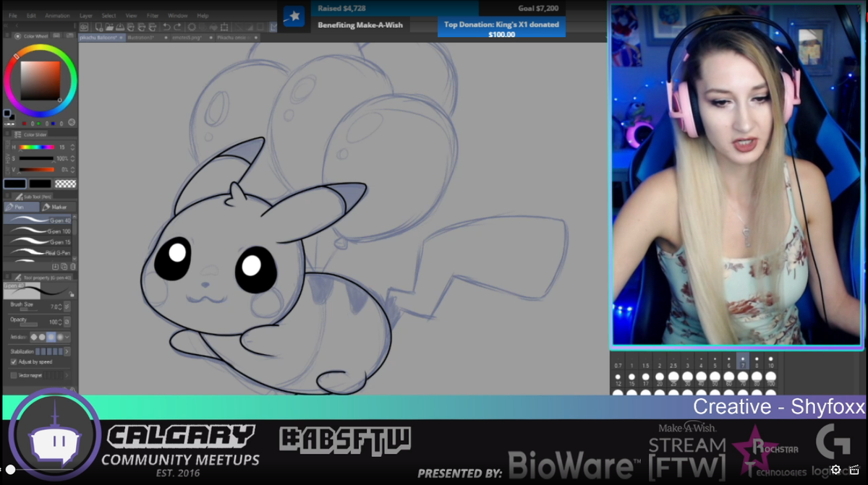868x485 pixels.
Task: Select the Pen sub tool group
Action: click(22, 207)
